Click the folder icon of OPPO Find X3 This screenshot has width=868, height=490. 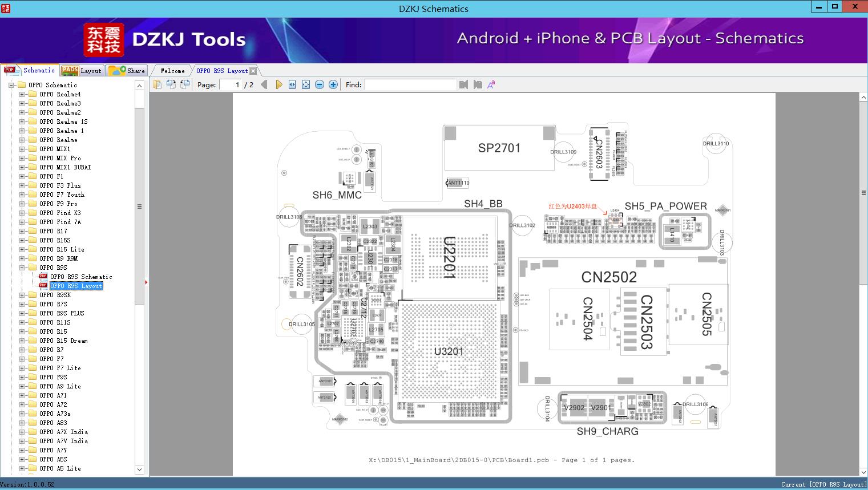(x=33, y=213)
